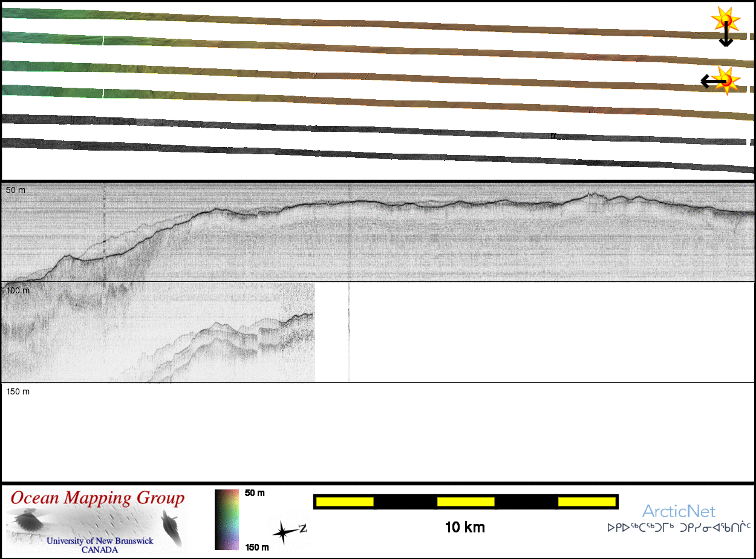Click the north compass star icon
Screen dimensions: 756x559
tap(283, 532)
